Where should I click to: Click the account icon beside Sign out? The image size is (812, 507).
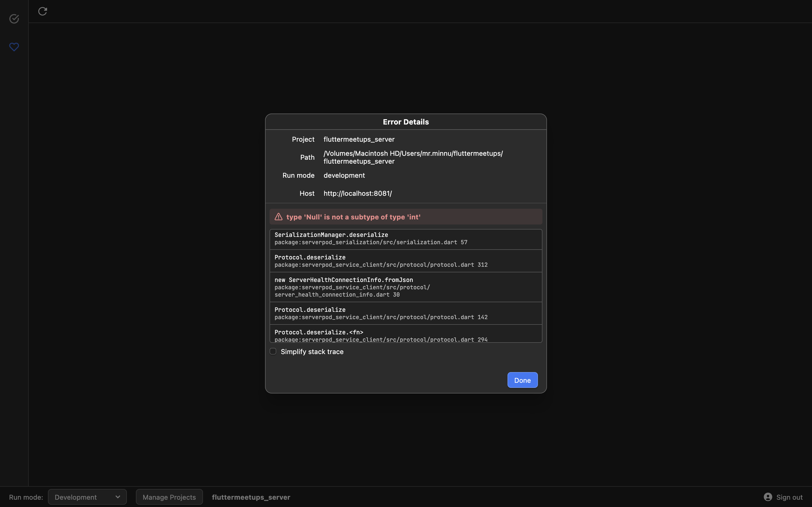(x=768, y=497)
